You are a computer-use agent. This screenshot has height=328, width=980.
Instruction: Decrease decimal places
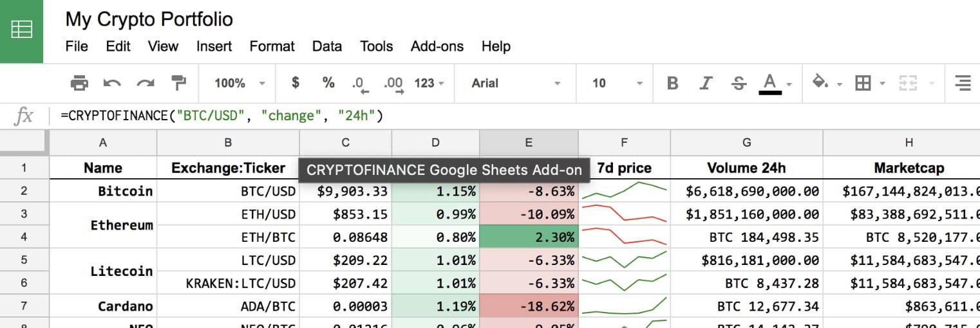coord(359,84)
